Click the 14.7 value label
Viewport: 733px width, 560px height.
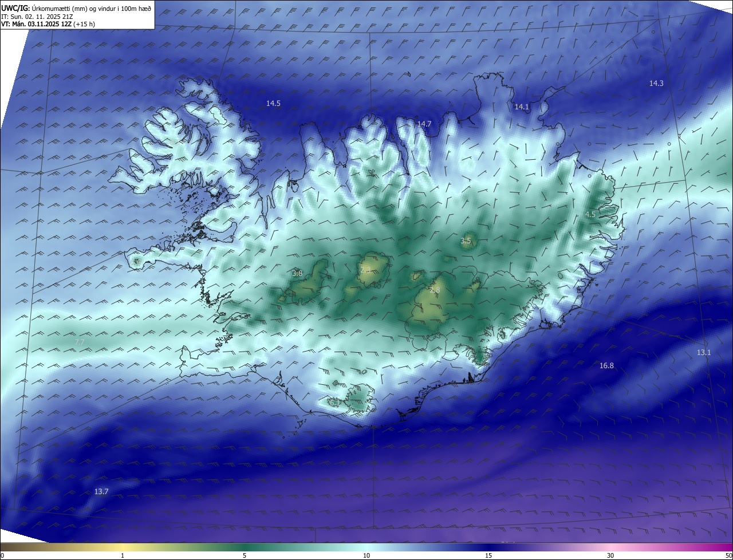(x=424, y=124)
